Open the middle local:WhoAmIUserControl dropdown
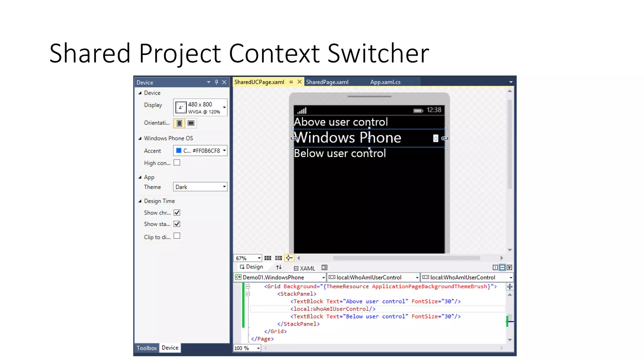This screenshot has width=644, height=362. [373, 277]
